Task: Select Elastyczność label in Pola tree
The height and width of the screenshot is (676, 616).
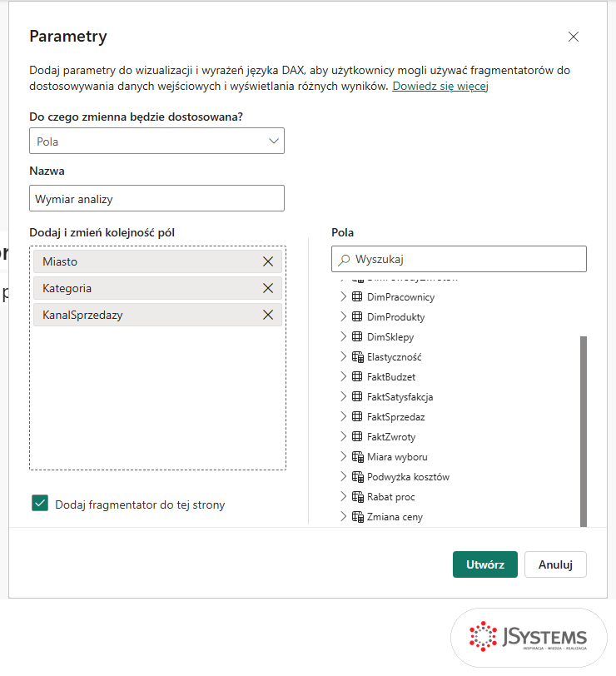Action: click(x=394, y=357)
